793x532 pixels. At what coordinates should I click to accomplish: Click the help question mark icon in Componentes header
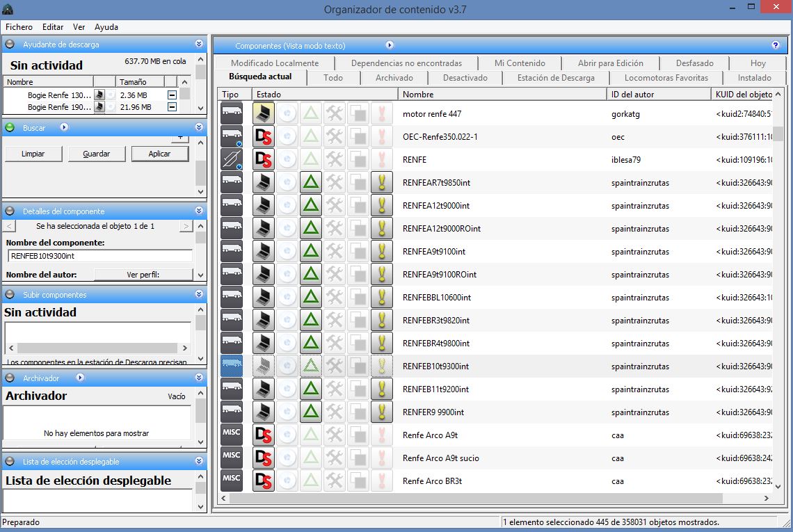tap(776, 45)
